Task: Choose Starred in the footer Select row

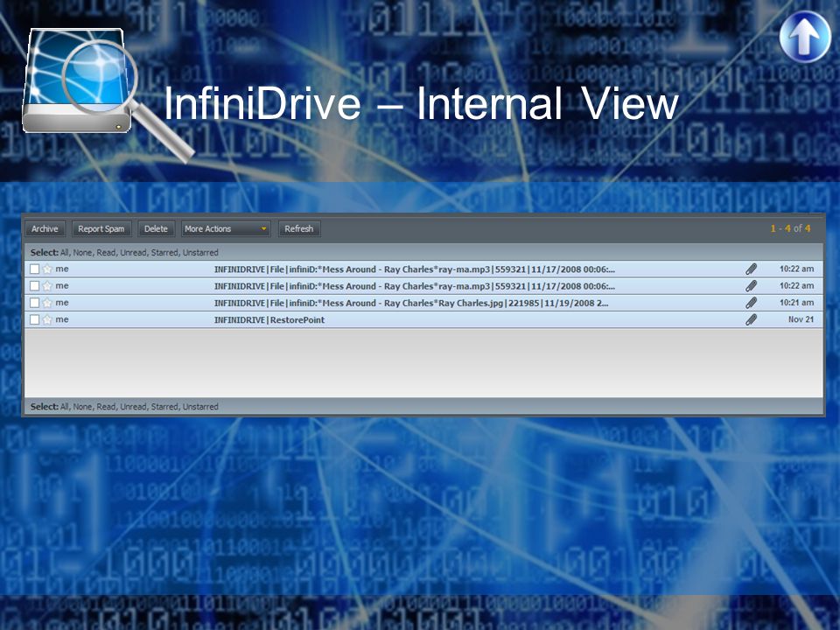Action: 165,407
